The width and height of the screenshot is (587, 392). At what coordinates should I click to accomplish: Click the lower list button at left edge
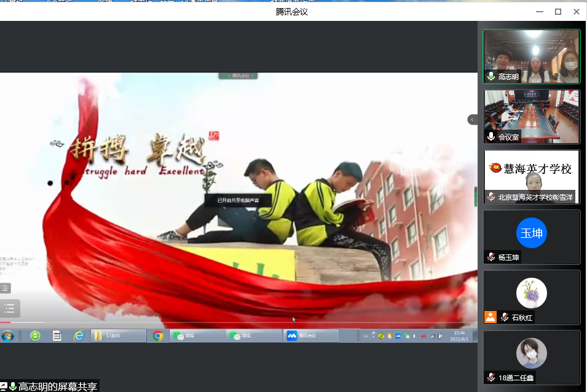click(9, 308)
